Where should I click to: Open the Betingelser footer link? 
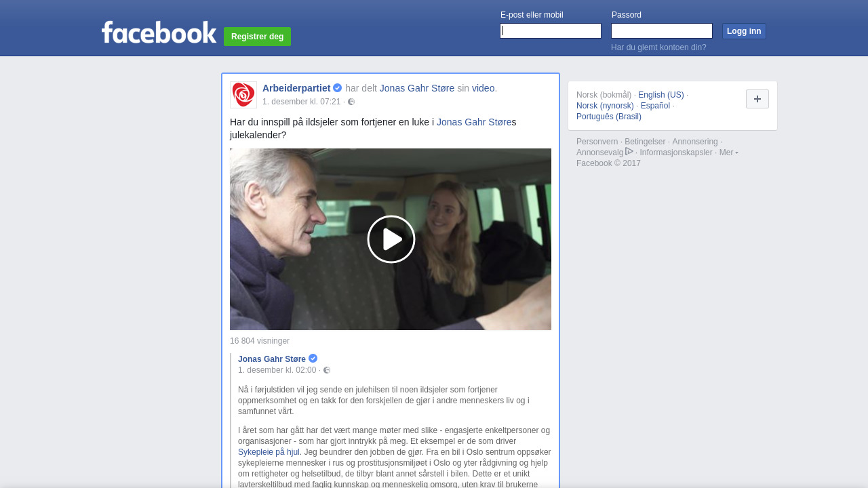[x=645, y=142]
